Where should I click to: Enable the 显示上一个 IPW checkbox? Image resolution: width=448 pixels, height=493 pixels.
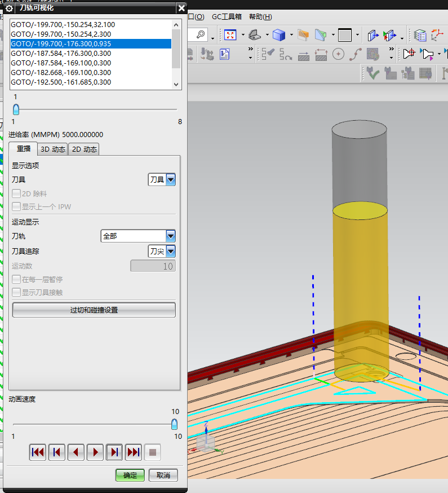coord(16,206)
